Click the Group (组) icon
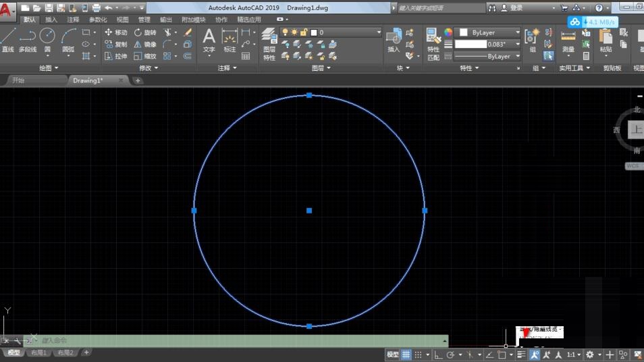Screen dimensions: 644x362 (x=533, y=41)
